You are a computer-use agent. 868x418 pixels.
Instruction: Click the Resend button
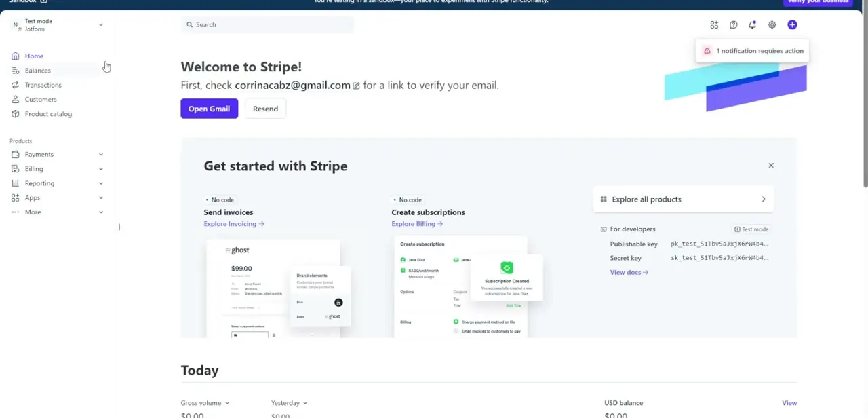(x=265, y=109)
